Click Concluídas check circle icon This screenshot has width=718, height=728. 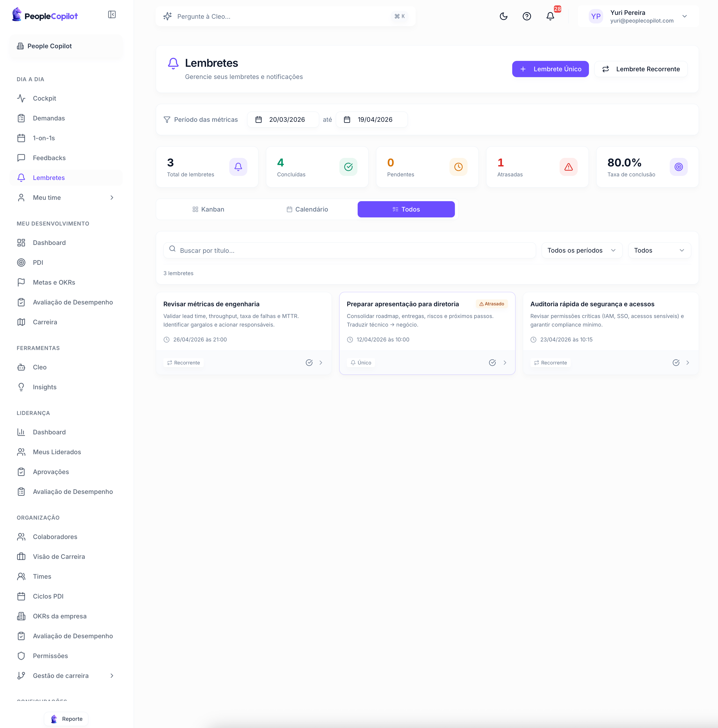pos(348,167)
